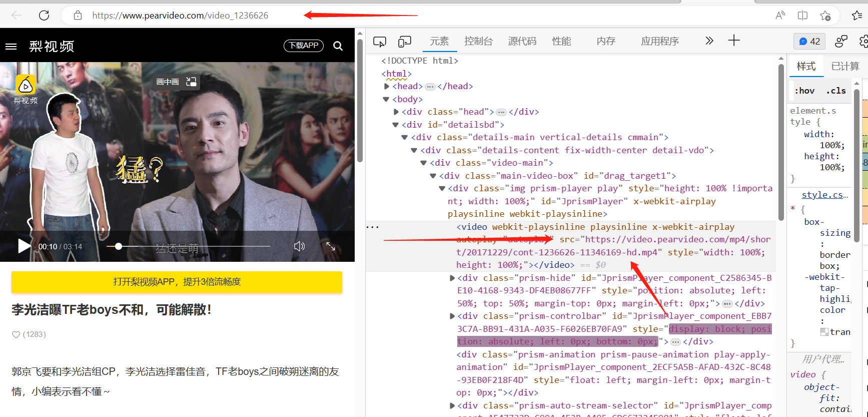Screen dimensions: 868x417
Task: Enter fullscreen on the video player
Action: [331, 246]
